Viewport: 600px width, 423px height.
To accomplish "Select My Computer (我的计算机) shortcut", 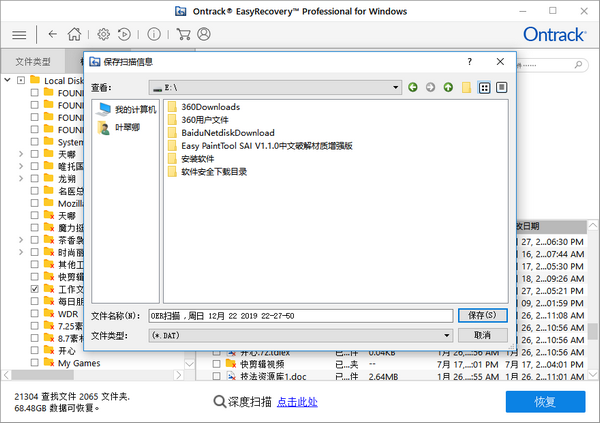I will (126, 109).
